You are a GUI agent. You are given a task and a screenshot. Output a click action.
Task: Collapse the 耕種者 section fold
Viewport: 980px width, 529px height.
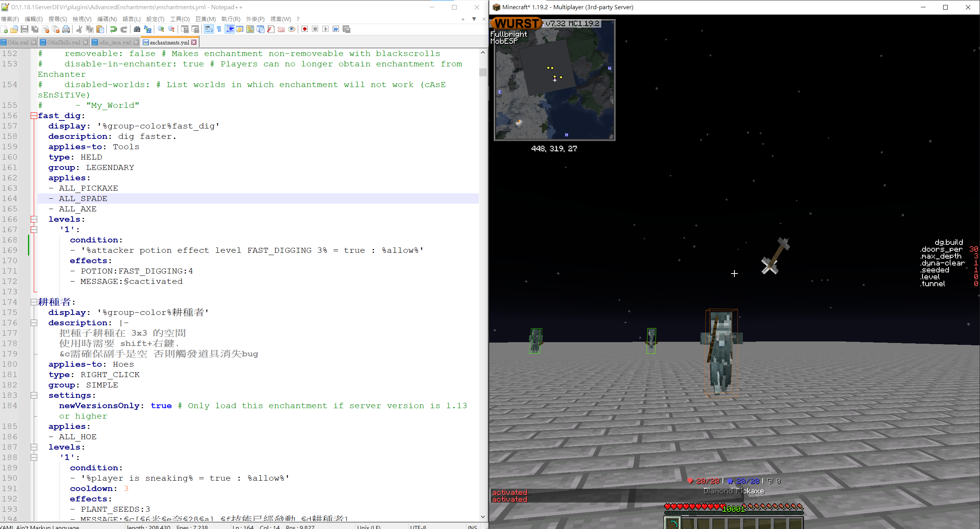34,302
